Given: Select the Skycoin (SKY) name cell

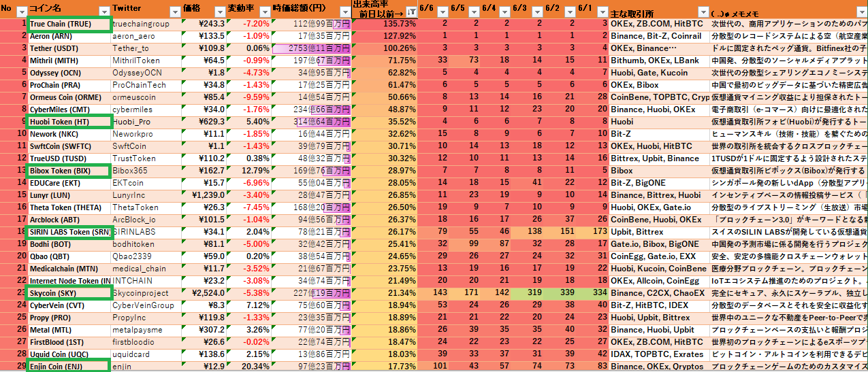Looking at the screenshot, I should [69, 293].
